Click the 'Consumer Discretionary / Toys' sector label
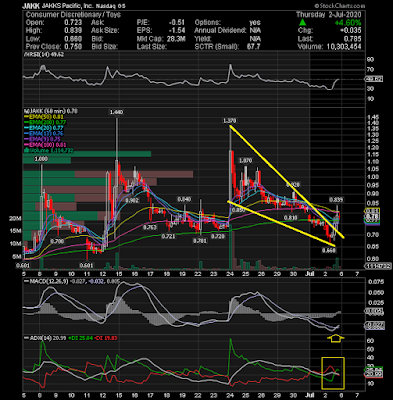Screen dimensions: 393x400 pyautogui.click(x=73, y=15)
